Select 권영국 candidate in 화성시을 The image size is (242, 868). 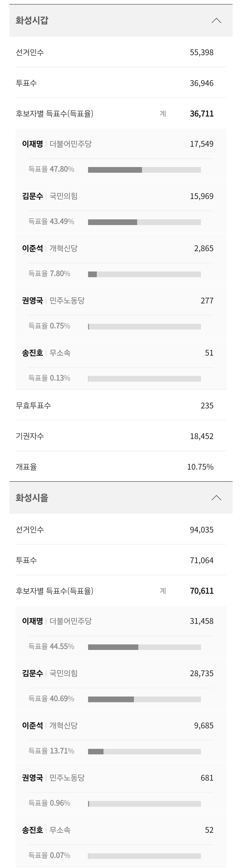click(33, 778)
